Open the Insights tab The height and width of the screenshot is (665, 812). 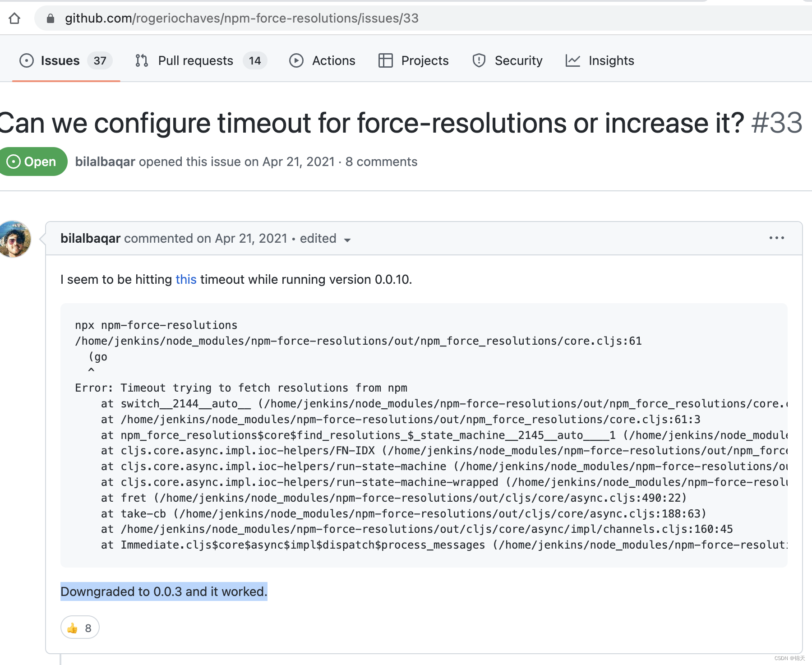(600, 60)
